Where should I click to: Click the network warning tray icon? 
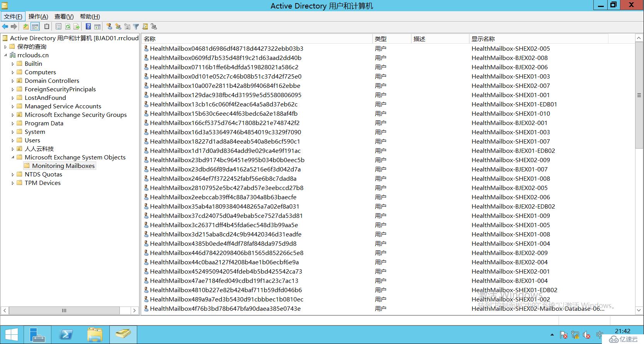click(x=575, y=335)
